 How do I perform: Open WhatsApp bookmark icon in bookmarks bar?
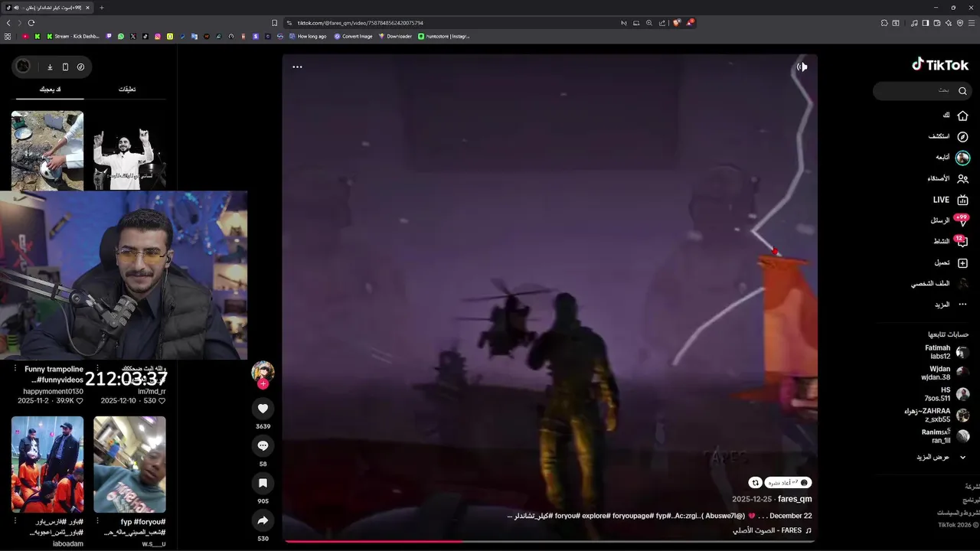(121, 36)
